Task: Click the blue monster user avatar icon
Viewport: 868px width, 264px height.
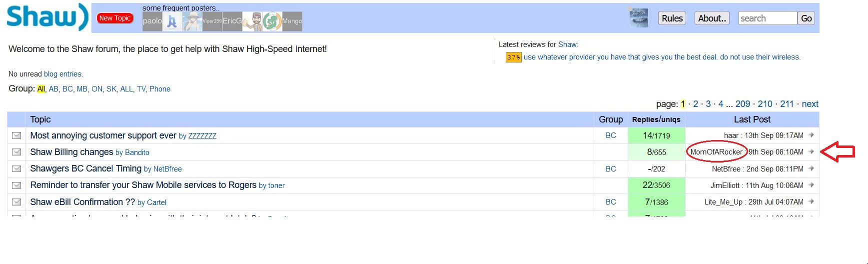Action: coord(639,18)
